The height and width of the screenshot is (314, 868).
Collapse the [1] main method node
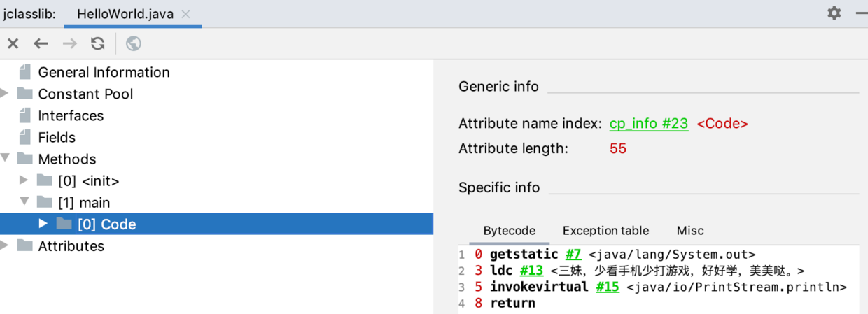coord(24,202)
